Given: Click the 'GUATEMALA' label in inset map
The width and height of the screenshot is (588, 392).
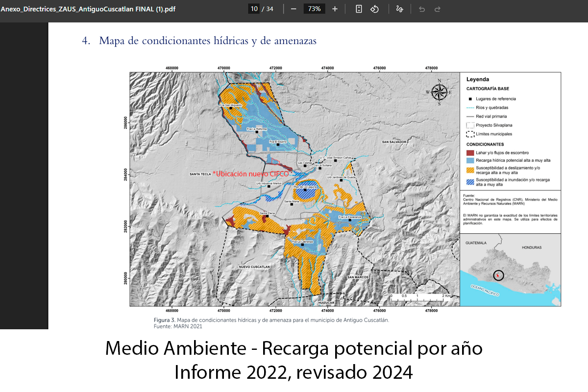Looking at the screenshot, I should pos(476,243).
